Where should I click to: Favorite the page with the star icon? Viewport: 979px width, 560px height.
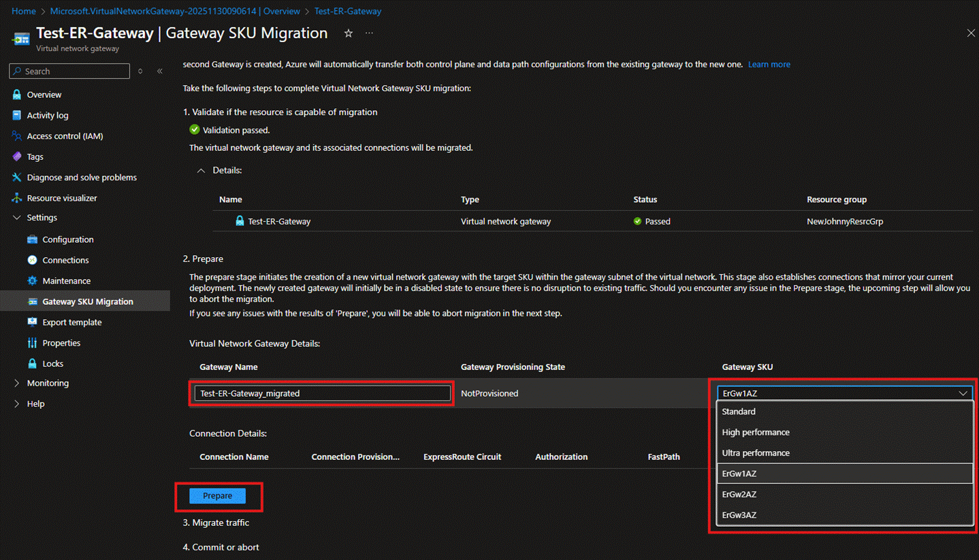click(348, 33)
